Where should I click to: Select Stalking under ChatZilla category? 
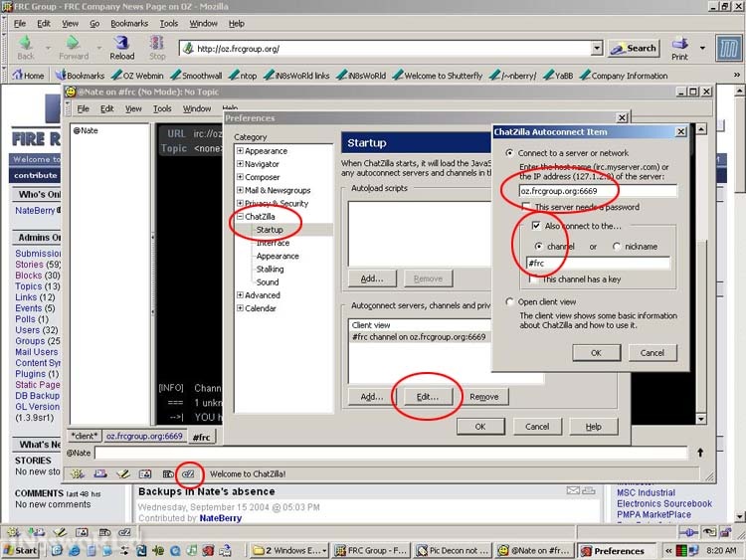(x=270, y=269)
